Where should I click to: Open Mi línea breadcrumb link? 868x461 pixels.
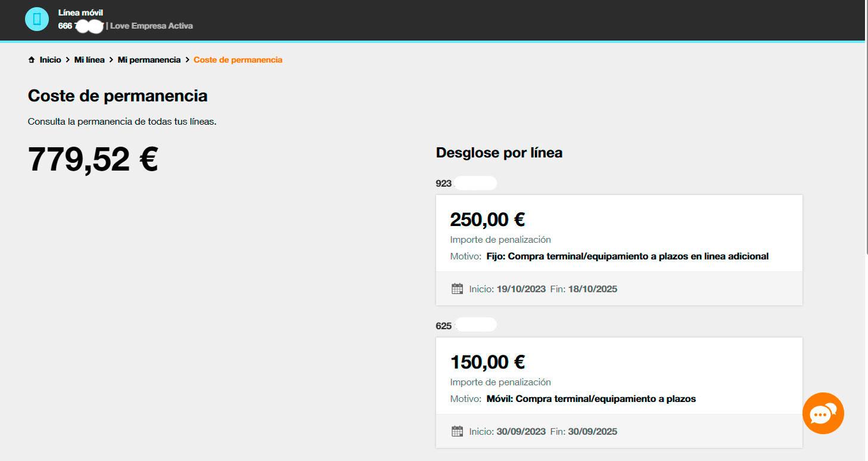coord(89,60)
